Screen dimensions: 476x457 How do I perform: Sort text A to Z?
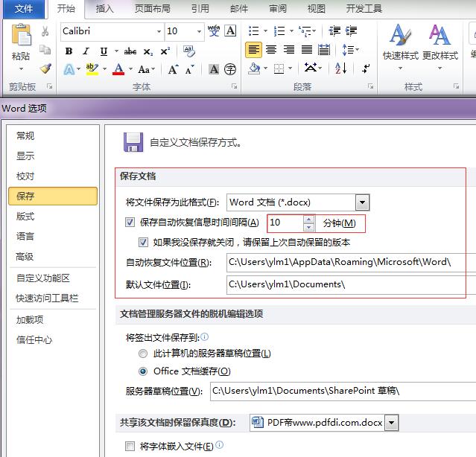(x=340, y=68)
